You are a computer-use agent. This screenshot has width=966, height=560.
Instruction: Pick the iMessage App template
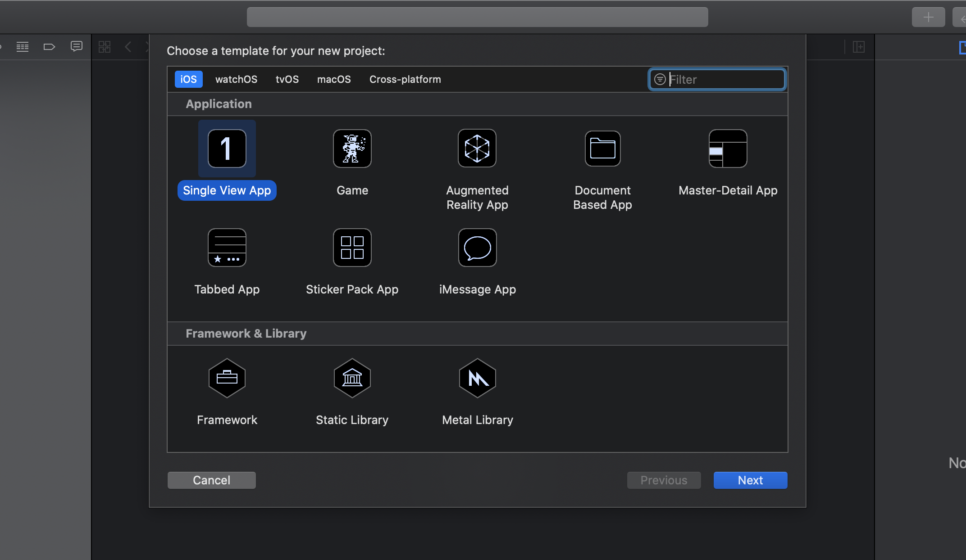click(477, 248)
